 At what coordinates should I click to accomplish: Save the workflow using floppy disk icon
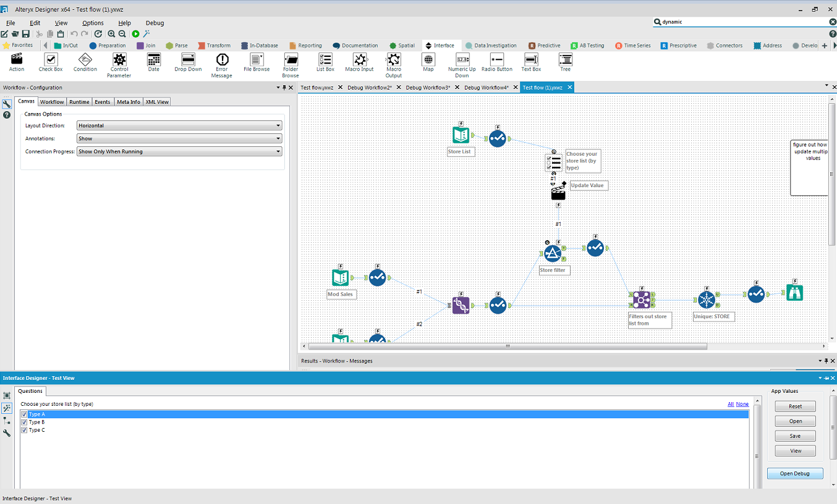[26, 34]
